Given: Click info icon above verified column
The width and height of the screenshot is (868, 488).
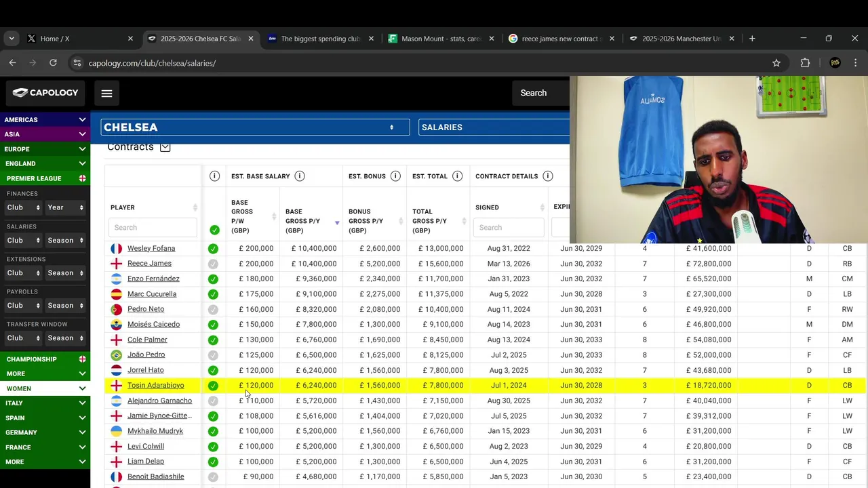Looking at the screenshot, I should [214, 176].
